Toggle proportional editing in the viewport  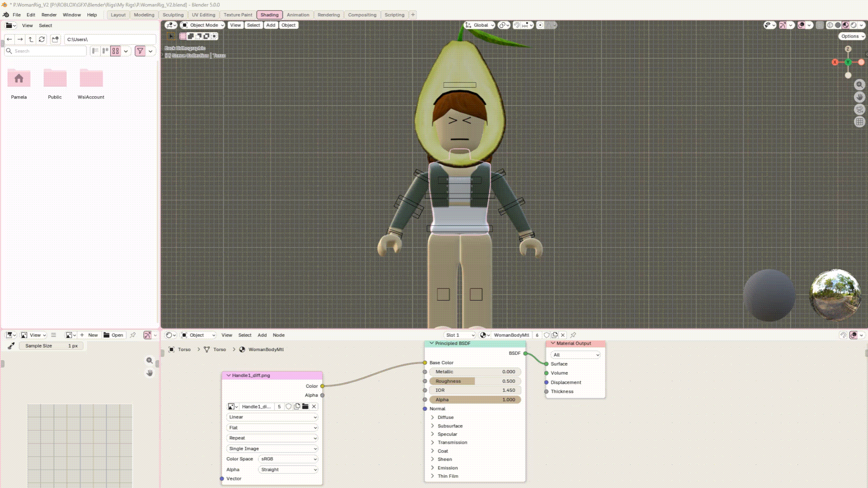pyautogui.click(x=540, y=25)
